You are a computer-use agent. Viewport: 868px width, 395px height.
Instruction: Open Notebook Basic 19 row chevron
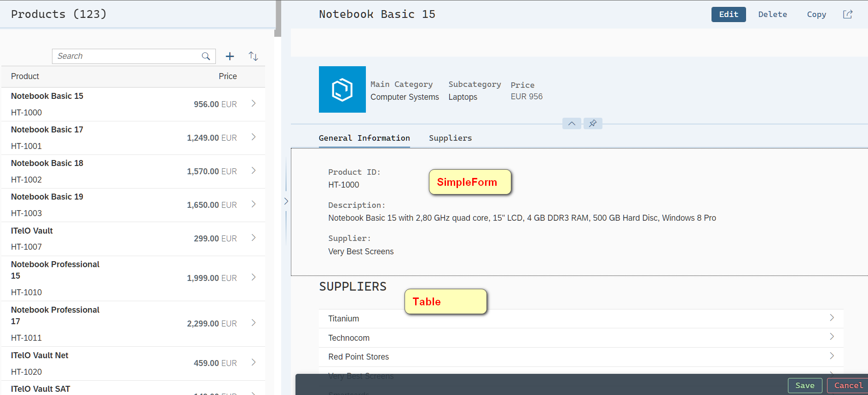pos(254,204)
